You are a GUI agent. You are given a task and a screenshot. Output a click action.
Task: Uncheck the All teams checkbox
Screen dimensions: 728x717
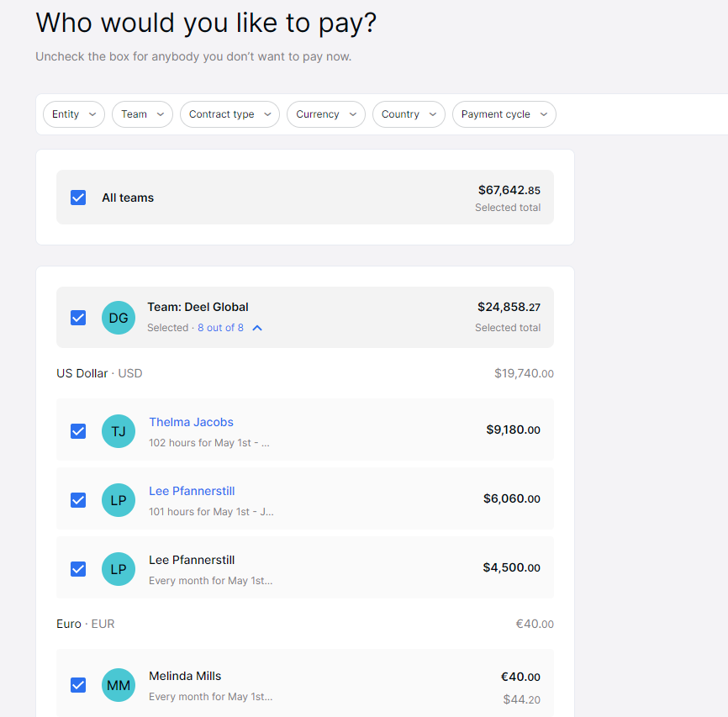[77, 197]
